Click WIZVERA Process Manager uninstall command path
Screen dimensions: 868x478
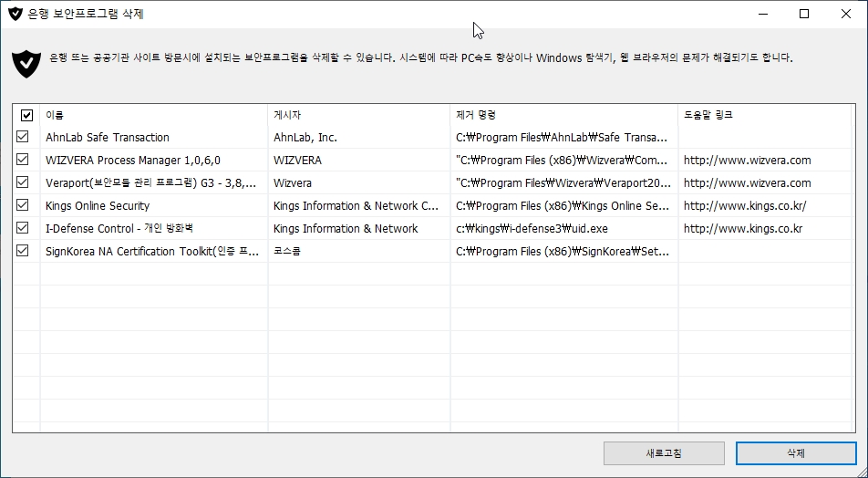[562, 160]
